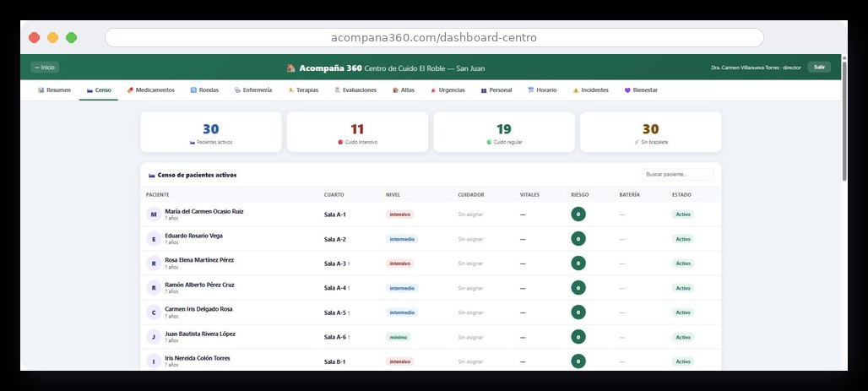
Task: Click the Inicio back button
Action: pyautogui.click(x=44, y=68)
